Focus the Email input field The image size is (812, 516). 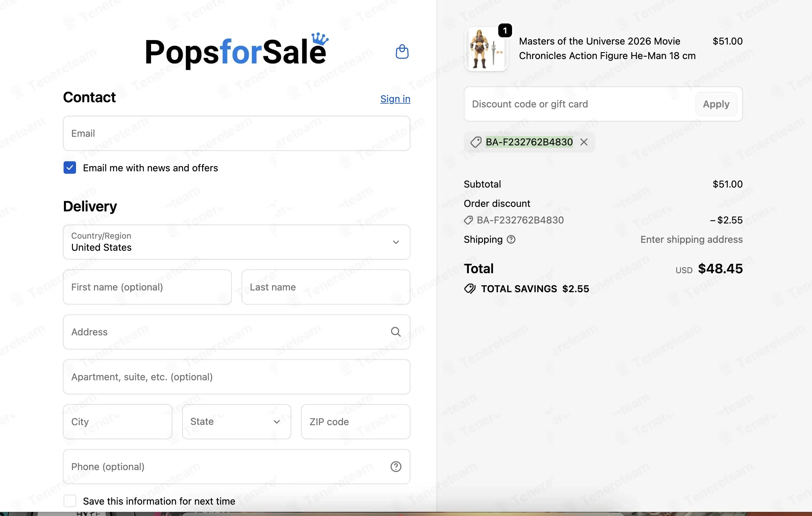tap(237, 133)
